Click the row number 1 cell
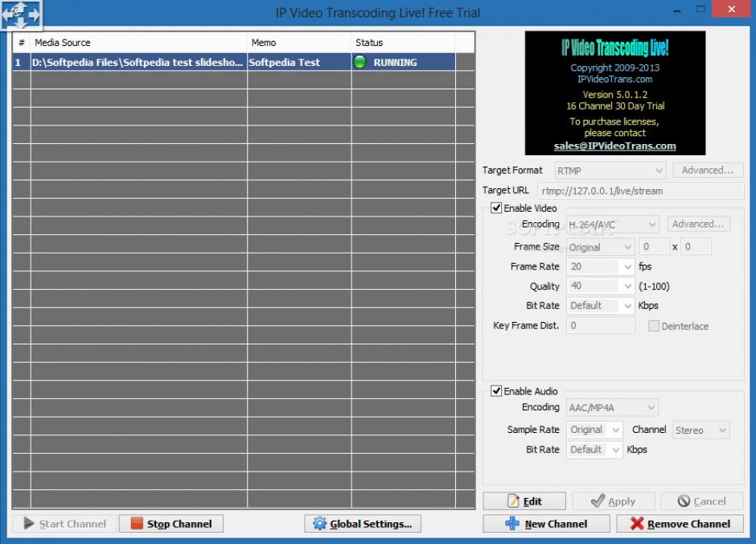The height and width of the screenshot is (544, 756). pyautogui.click(x=21, y=62)
